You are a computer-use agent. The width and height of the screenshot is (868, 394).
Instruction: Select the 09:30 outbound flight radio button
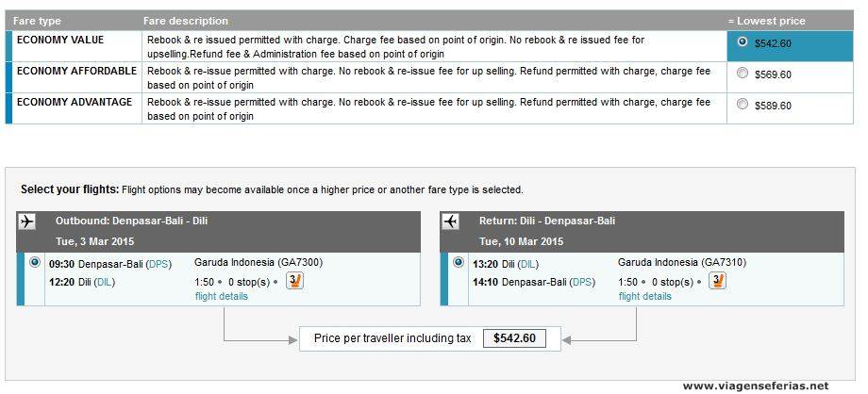tap(36, 262)
